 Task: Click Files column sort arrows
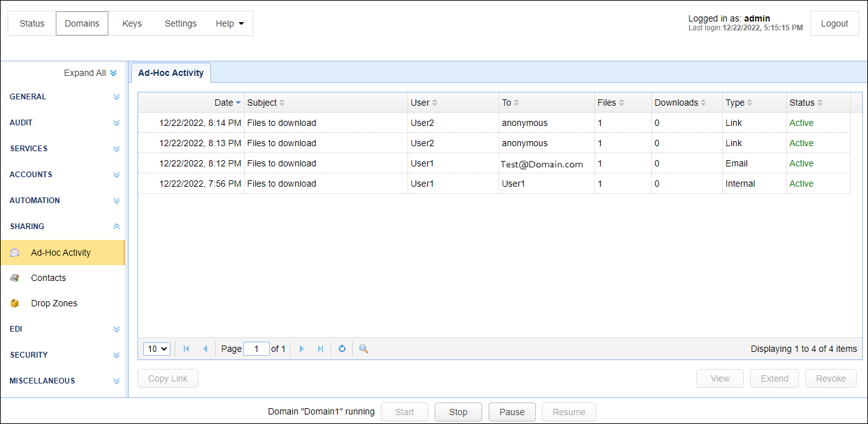(x=622, y=103)
